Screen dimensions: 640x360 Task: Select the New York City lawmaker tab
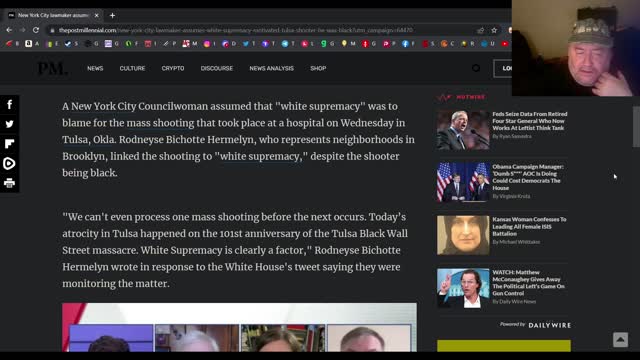click(x=52, y=16)
